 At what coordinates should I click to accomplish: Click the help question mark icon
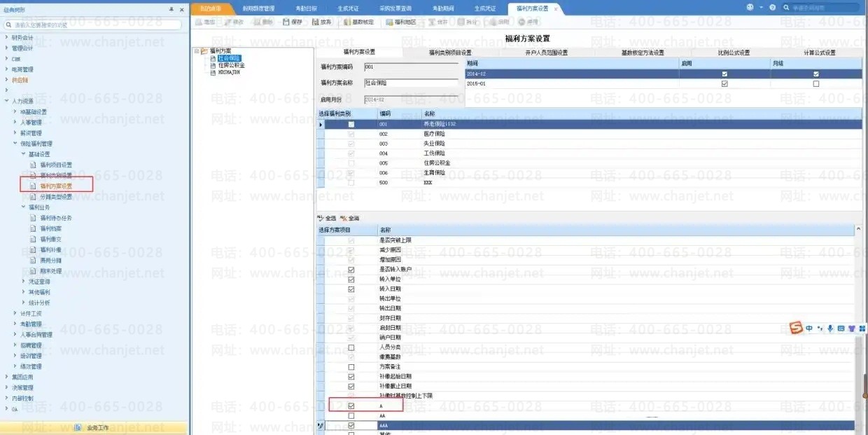pos(772,8)
